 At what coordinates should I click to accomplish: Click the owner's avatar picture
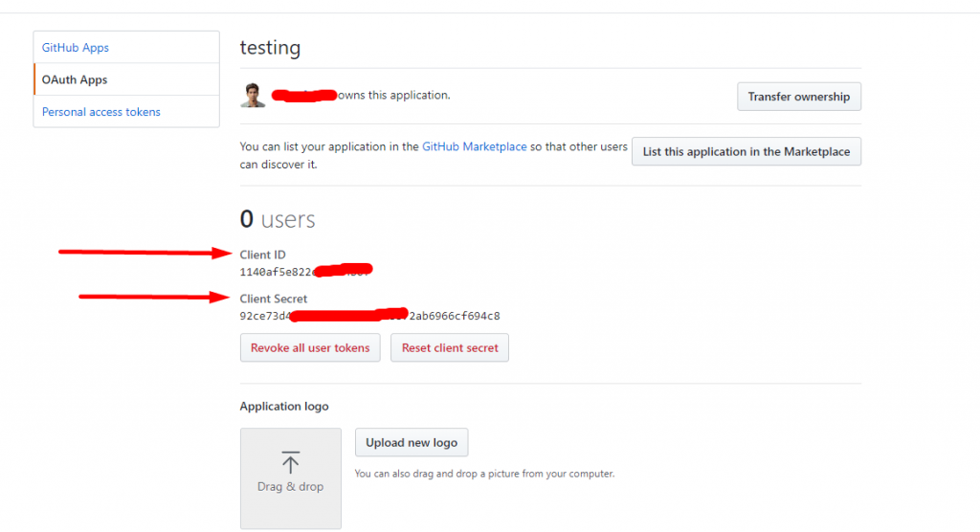point(253,95)
